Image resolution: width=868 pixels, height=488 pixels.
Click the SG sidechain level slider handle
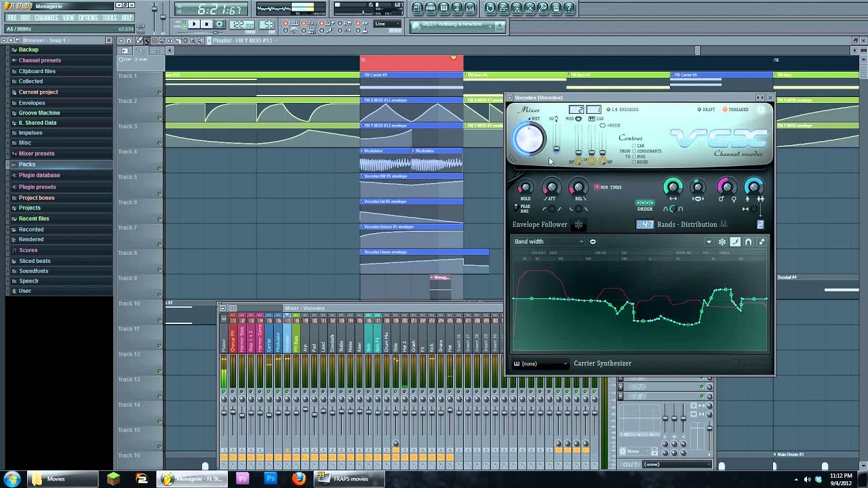click(557, 149)
